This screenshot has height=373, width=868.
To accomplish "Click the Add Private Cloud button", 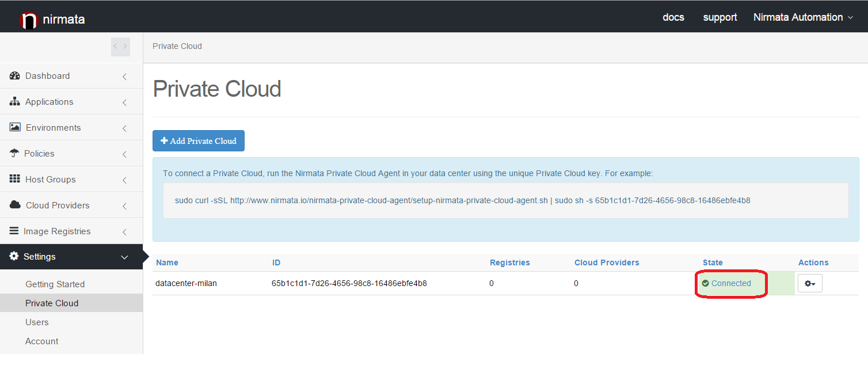I will pos(199,141).
